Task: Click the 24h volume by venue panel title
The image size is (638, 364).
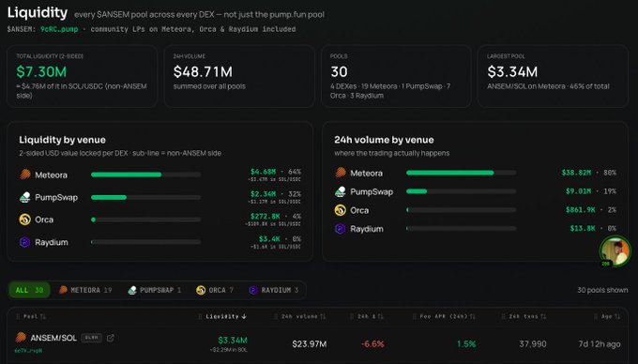Action: click(384, 140)
